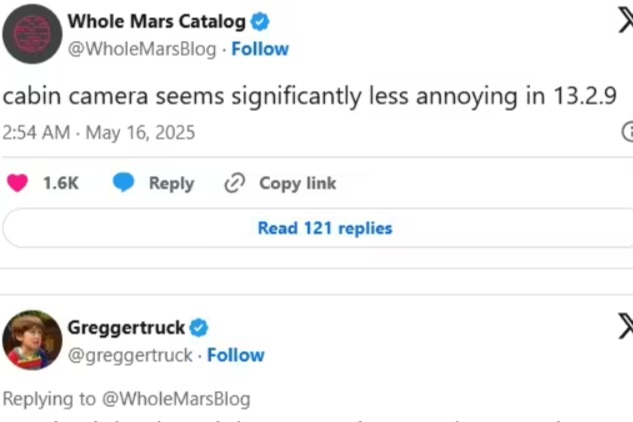Open Greggertruck profile picture
Screen dimensions: 633x422
tap(32, 340)
